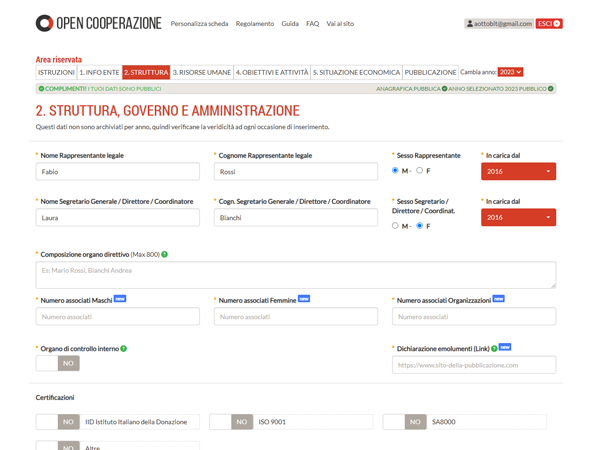Viewport: 600px width, 450px height.
Task: Enable the ISO 9001 certification toggle
Action: pos(231,422)
